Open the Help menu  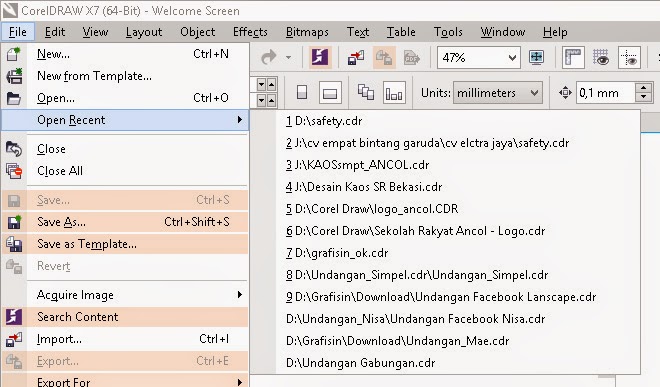(555, 32)
